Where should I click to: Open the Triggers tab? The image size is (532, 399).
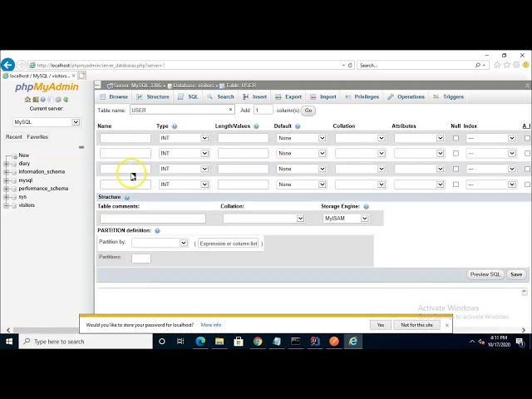pyautogui.click(x=449, y=96)
